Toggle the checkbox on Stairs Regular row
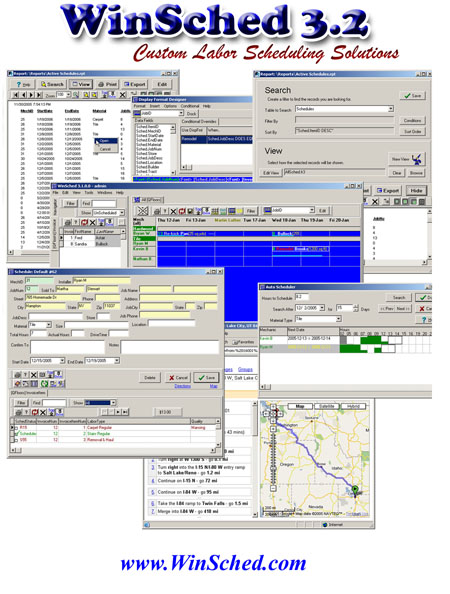450x594 pixels. [16, 434]
